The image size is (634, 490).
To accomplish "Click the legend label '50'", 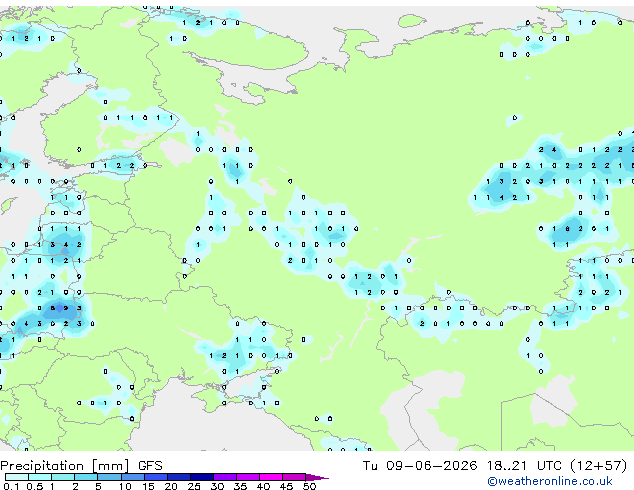I will 309,486.
